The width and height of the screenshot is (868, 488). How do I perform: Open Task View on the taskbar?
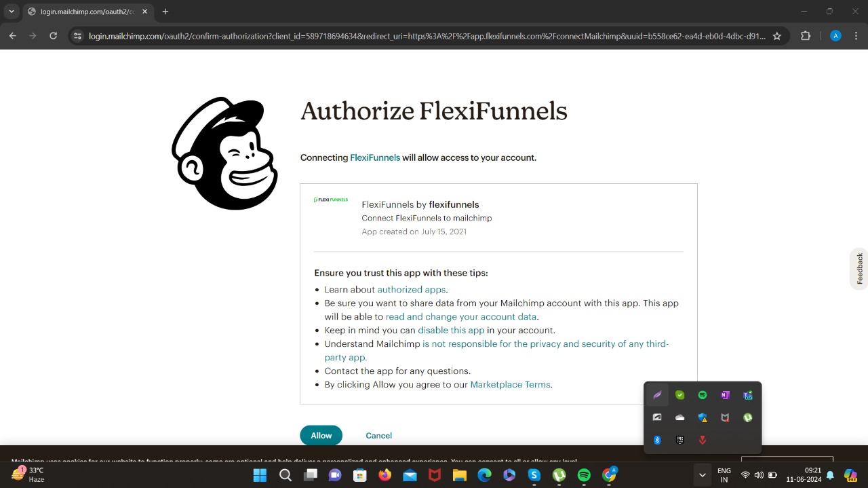click(311, 475)
